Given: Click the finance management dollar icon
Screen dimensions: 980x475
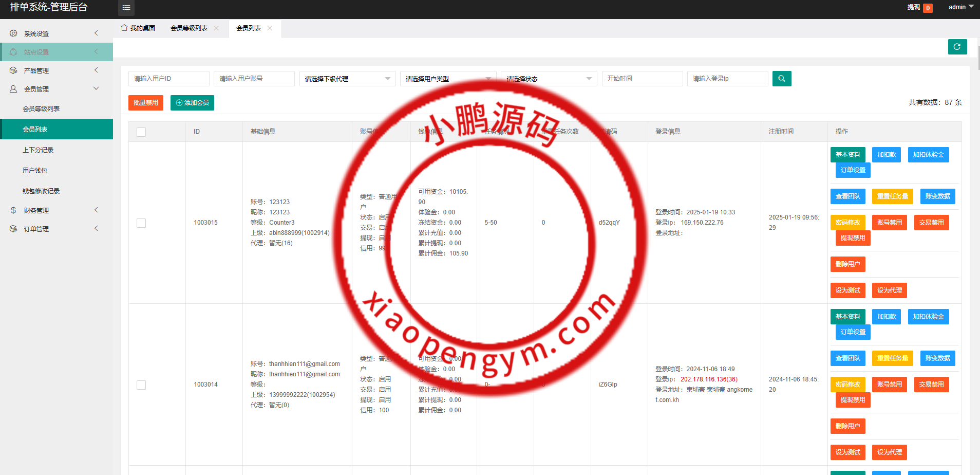Looking at the screenshot, I should 13,210.
